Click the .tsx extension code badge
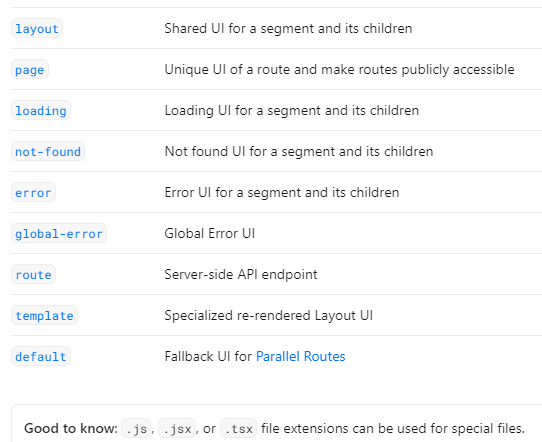 point(239,429)
